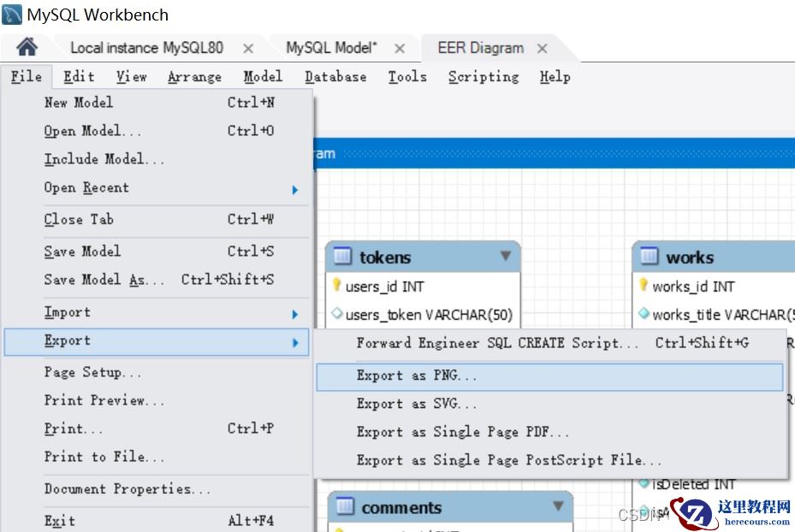
Task: Click the comments table icon
Action: coord(345,505)
